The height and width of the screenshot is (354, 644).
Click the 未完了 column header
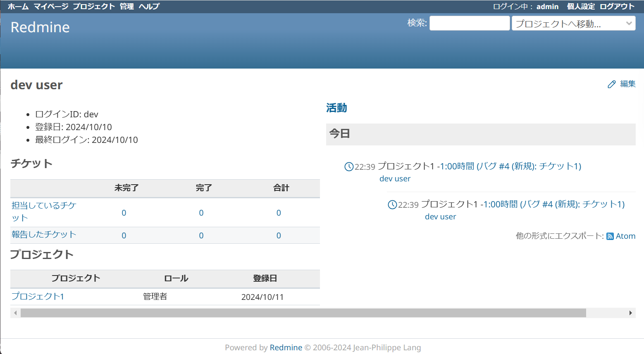click(126, 188)
